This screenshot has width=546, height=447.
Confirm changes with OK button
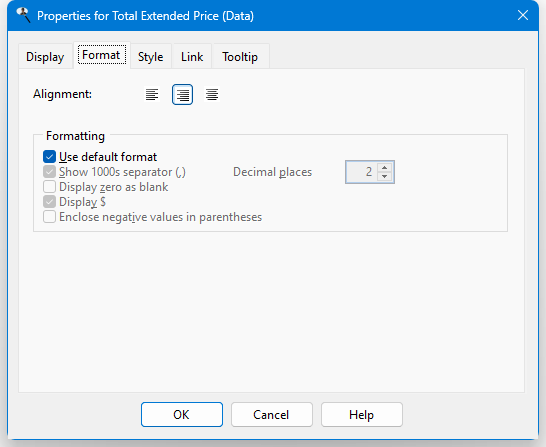(182, 414)
